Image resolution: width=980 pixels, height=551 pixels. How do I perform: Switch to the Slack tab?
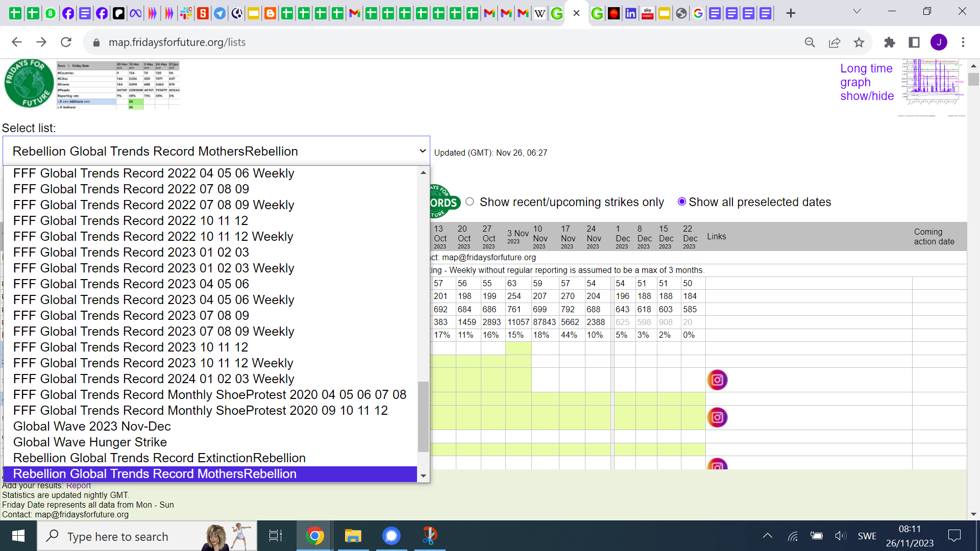point(186,13)
